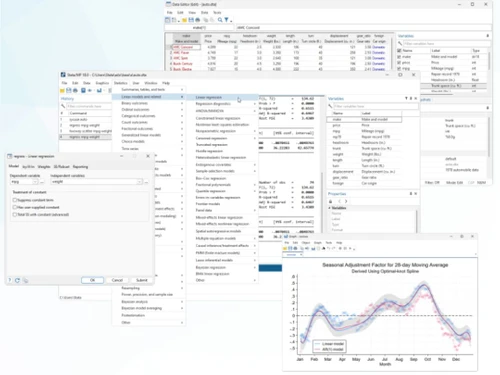The width and height of the screenshot is (500, 375).
Task: Select sysuse auto command in History
Action: point(78,119)
